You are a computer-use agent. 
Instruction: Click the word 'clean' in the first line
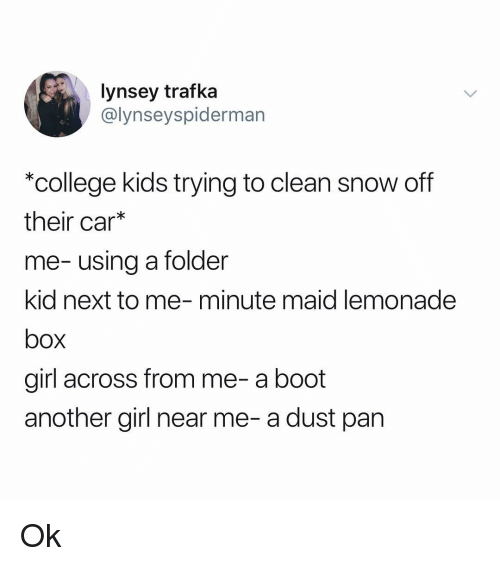coord(301,183)
